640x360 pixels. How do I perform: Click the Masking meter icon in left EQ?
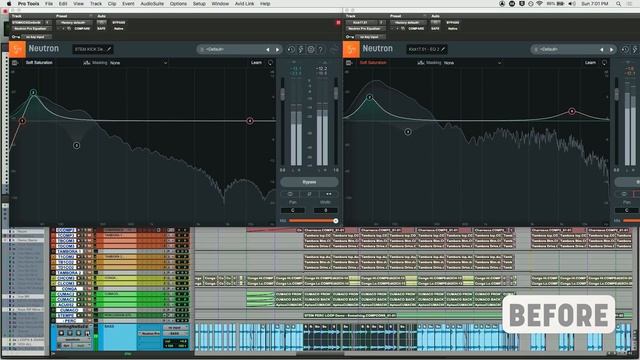[87, 63]
